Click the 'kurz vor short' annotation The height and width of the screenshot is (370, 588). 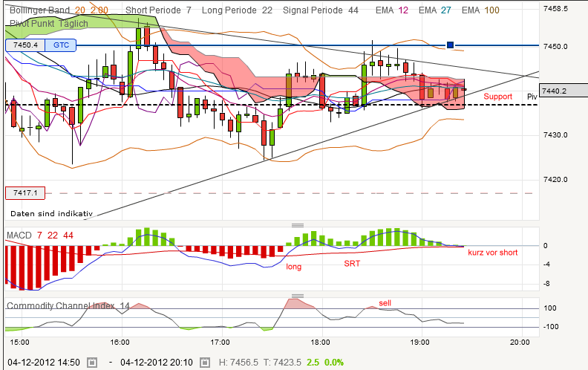point(493,253)
